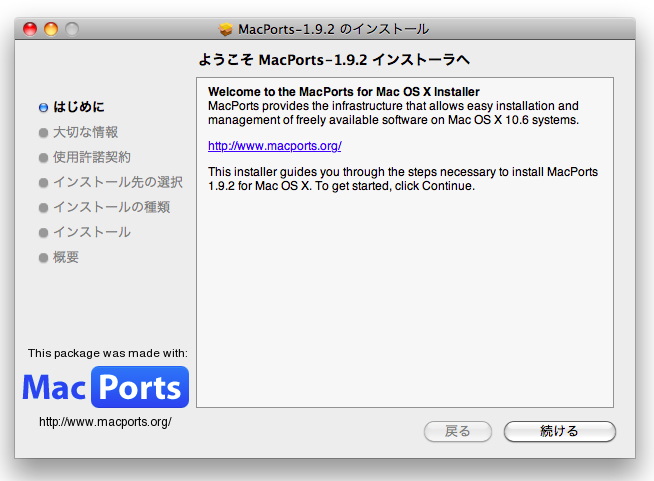
Task: Click the http://www.macports.org/ text below the logo
Action: (105, 422)
